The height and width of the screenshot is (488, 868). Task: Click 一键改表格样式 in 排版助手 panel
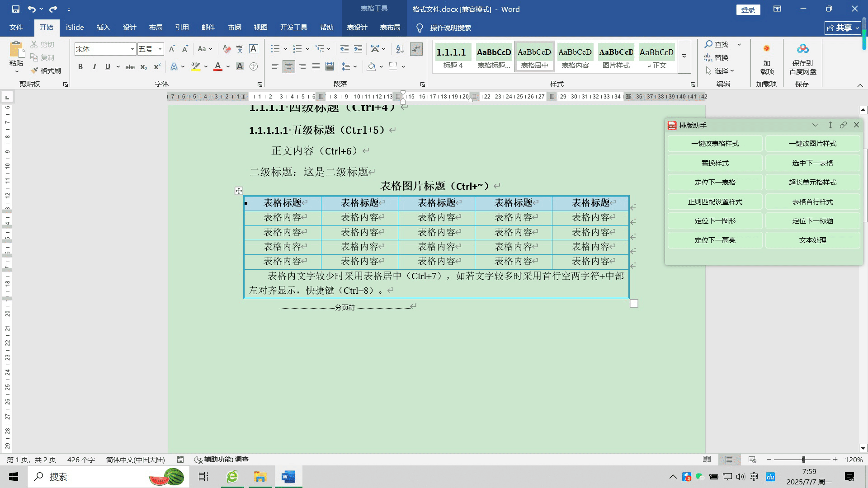click(715, 144)
